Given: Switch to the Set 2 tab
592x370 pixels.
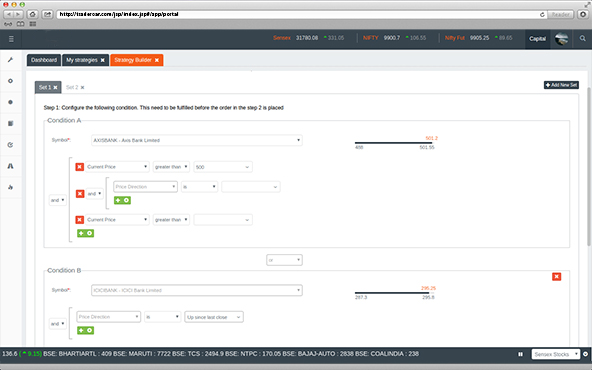Looking at the screenshot, I should pyautogui.click(x=72, y=87).
